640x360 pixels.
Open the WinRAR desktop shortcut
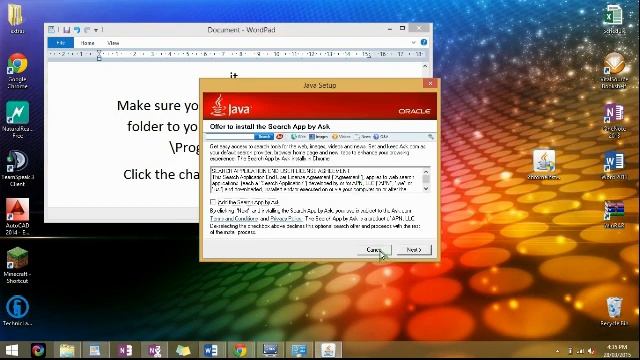614,214
